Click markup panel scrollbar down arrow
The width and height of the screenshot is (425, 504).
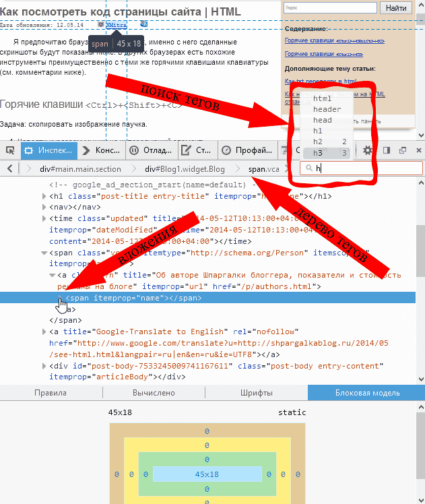pos(420,379)
